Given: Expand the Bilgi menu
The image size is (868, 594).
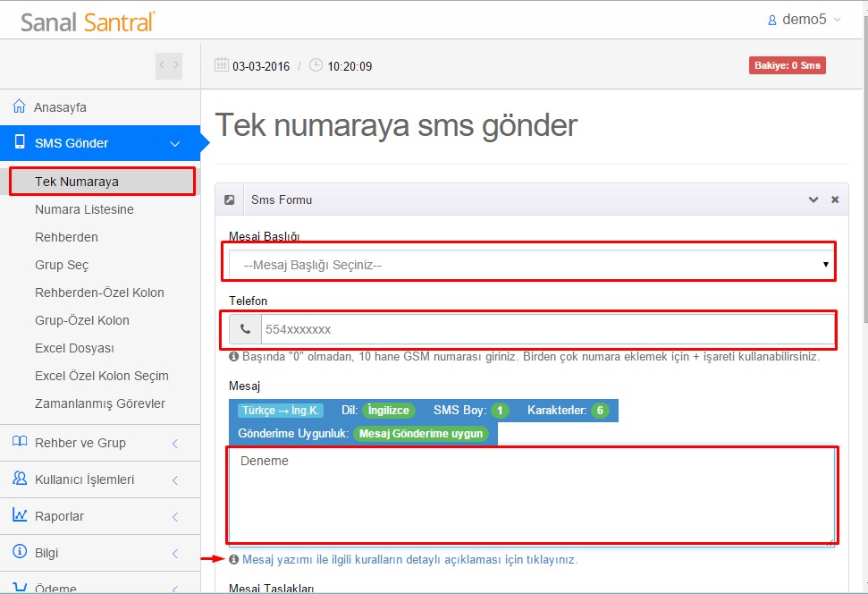Looking at the screenshot, I should click(100, 553).
